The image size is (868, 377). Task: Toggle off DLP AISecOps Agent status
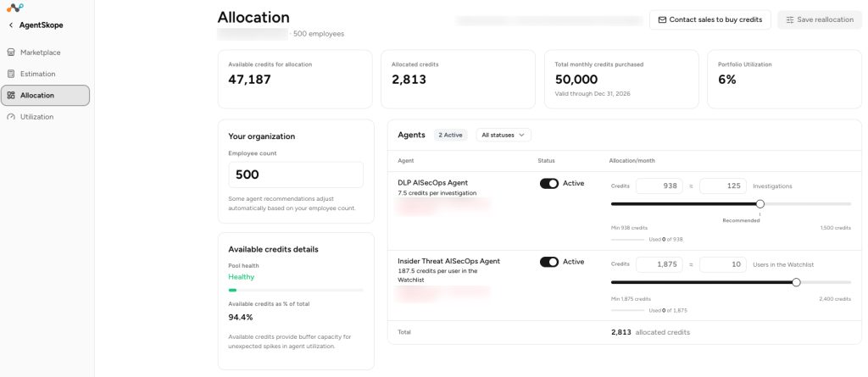[x=549, y=184]
